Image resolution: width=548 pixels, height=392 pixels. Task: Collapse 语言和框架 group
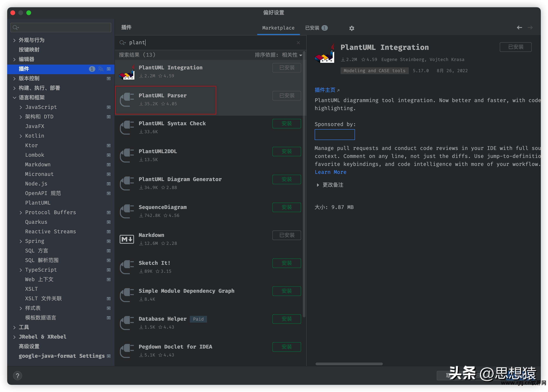click(x=14, y=98)
